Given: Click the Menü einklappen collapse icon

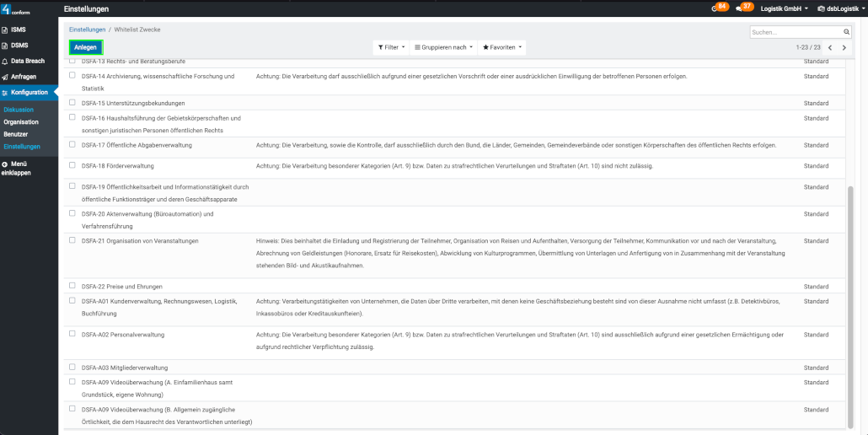Looking at the screenshot, I should tap(5, 164).
